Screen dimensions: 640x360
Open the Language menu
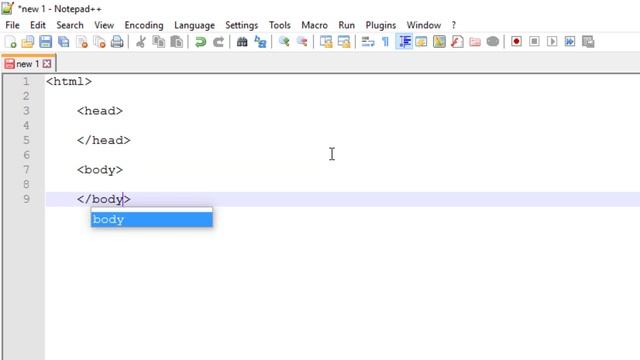coord(194,25)
